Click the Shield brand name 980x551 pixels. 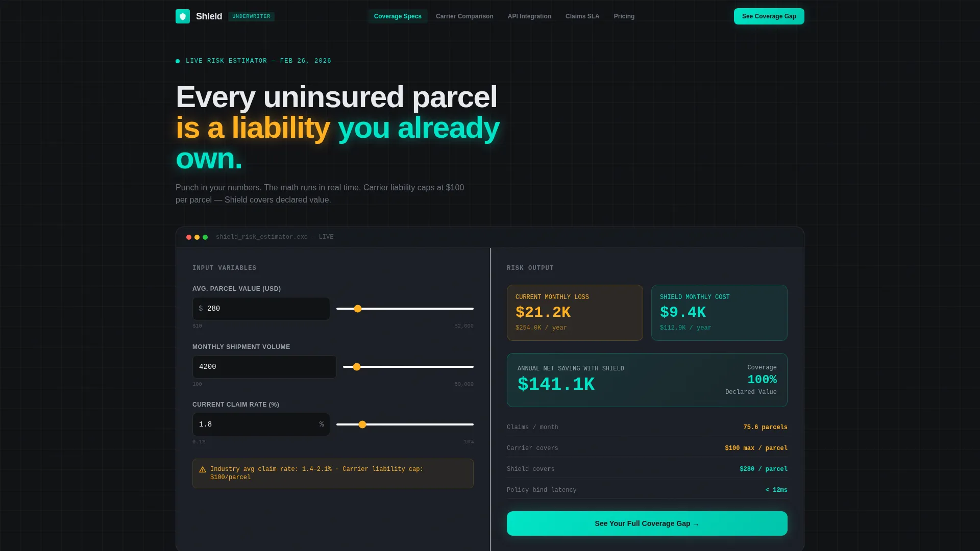point(209,16)
